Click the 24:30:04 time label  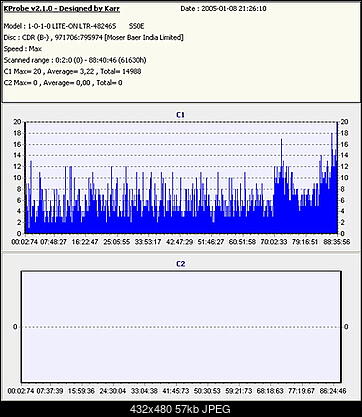coord(113,391)
